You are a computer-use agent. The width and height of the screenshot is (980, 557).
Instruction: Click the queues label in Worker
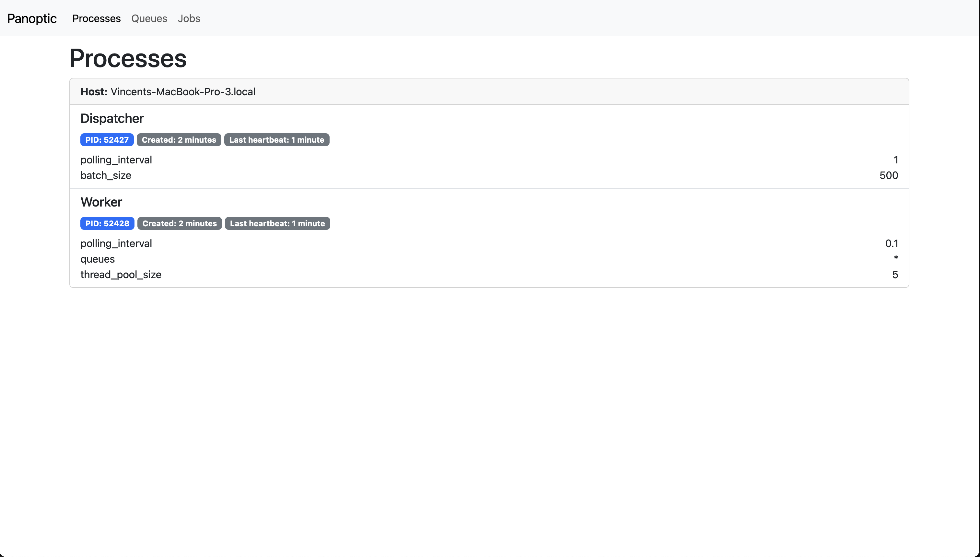[98, 259]
